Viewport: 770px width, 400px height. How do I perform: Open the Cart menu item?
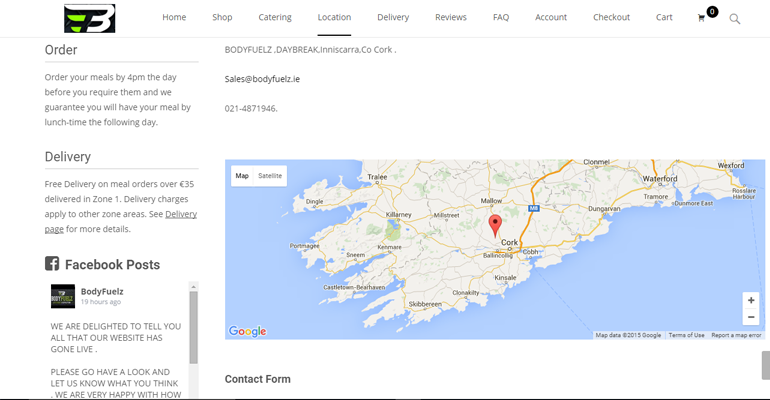(664, 17)
